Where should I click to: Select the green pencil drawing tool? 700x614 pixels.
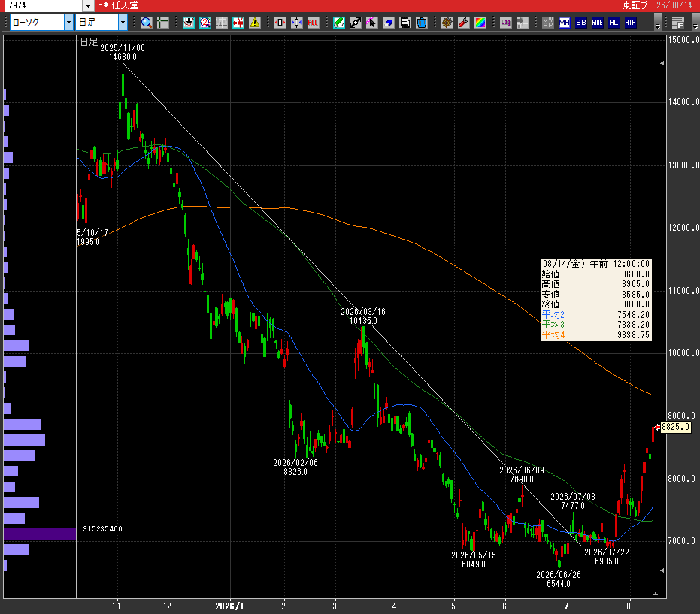coord(339,23)
